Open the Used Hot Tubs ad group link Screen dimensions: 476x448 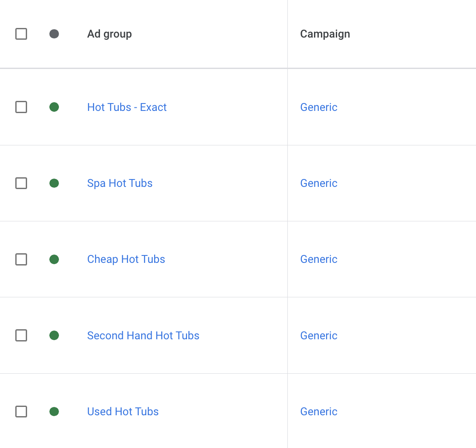click(x=123, y=411)
